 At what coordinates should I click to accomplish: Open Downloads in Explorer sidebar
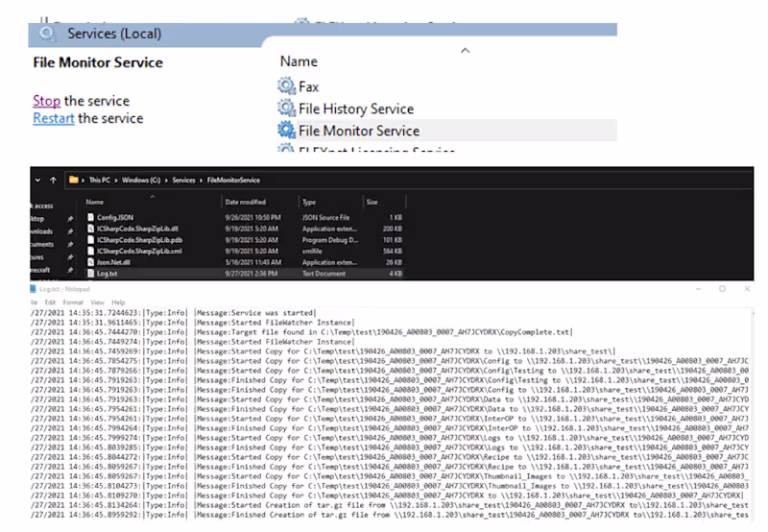41,231
